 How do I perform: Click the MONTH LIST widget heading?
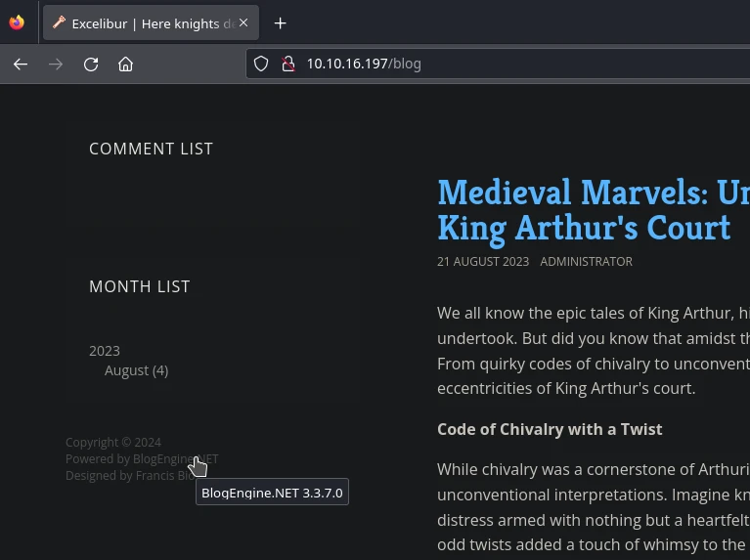[x=140, y=286]
